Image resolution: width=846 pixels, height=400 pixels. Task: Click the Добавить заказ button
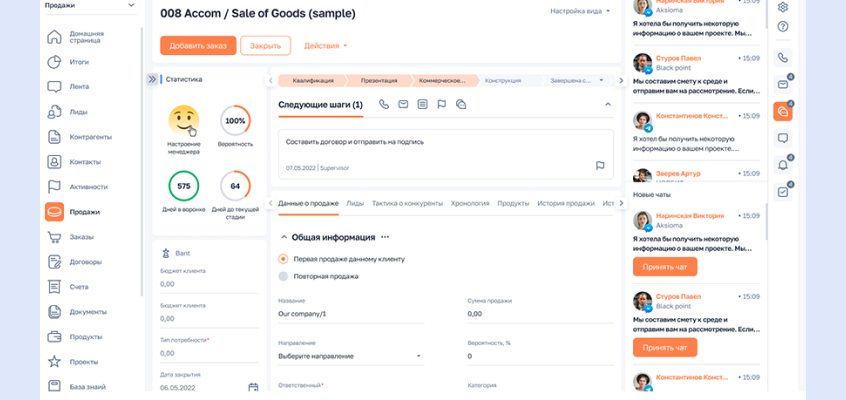[x=198, y=46]
